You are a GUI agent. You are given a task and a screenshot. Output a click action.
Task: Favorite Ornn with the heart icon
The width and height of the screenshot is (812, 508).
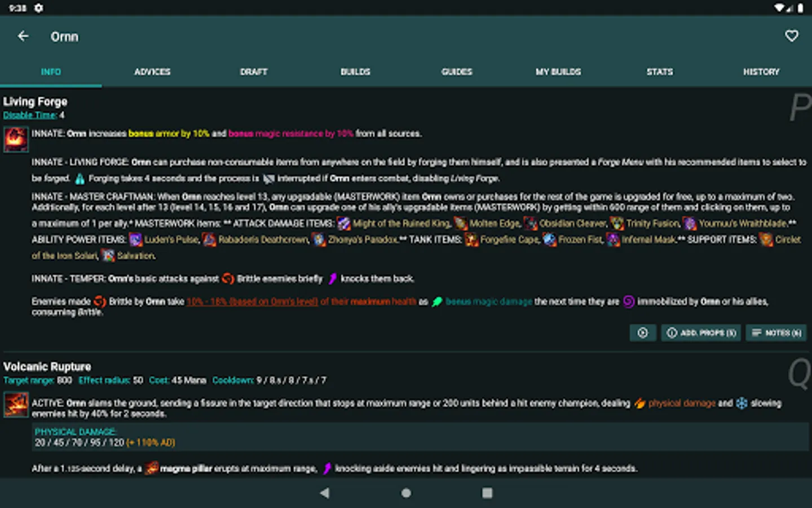coord(792,36)
